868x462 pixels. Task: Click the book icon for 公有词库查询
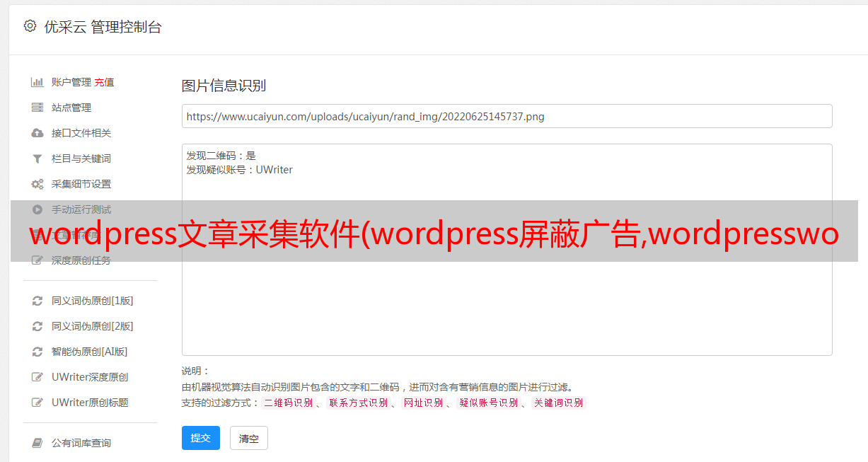[x=37, y=443]
